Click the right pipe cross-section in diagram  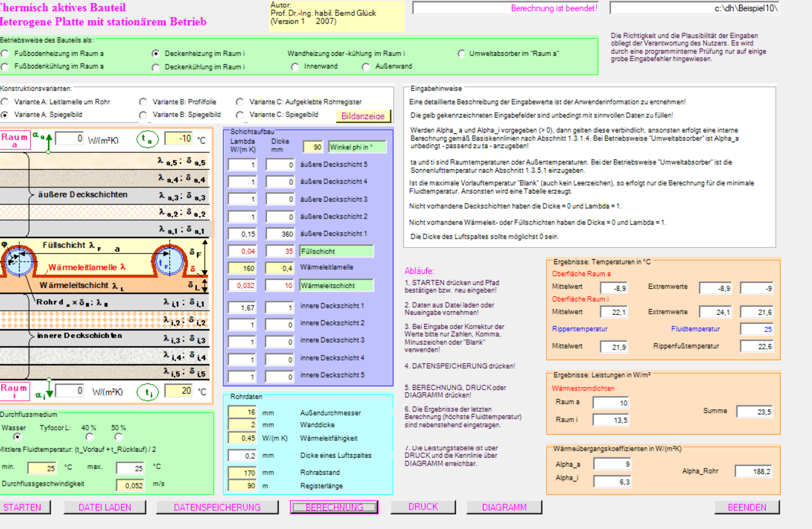point(169,261)
